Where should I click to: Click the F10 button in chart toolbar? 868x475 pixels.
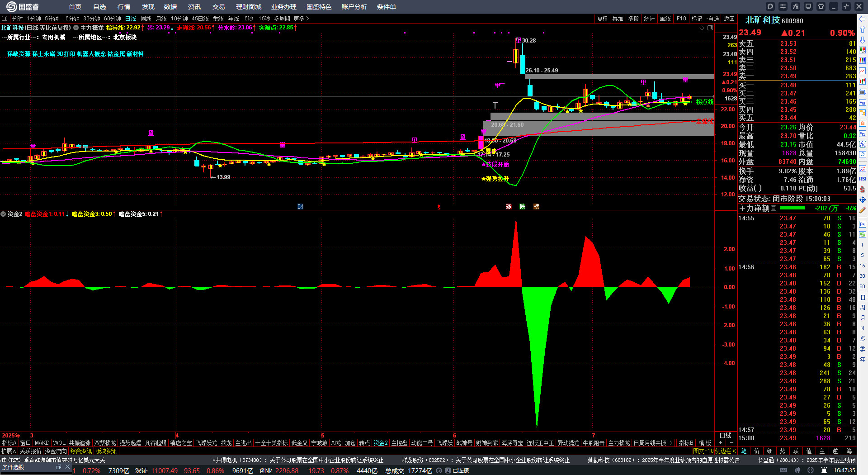[681, 19]
